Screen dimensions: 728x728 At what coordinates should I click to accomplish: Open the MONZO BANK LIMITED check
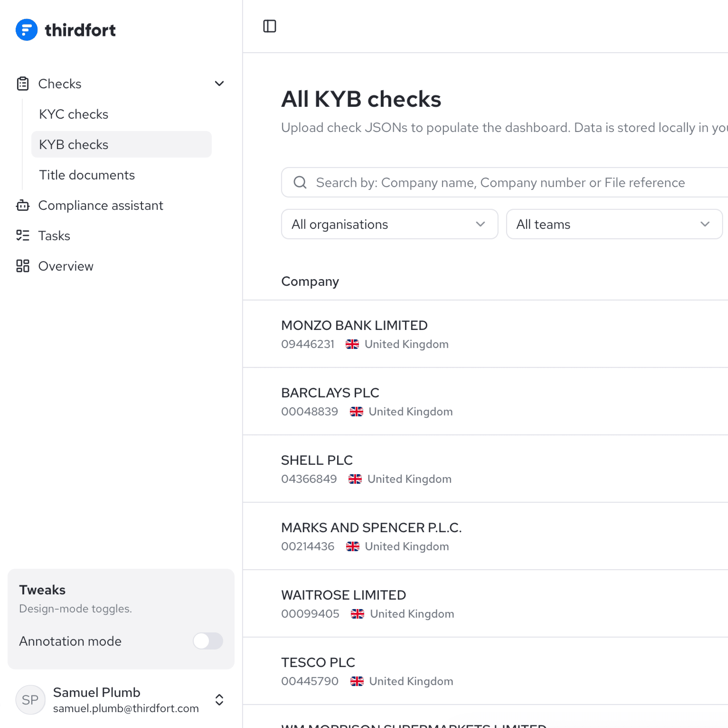(355, 325)
